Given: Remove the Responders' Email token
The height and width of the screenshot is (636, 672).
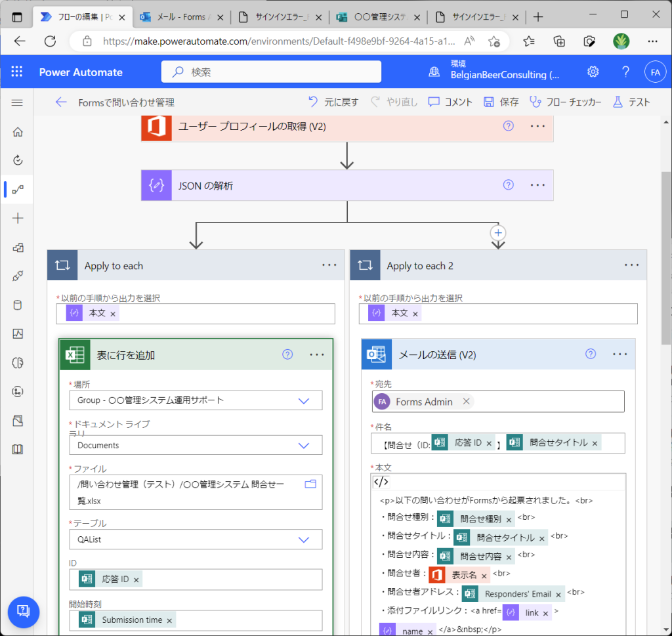Looking at the screenshot, I should (x=558, y=595).
